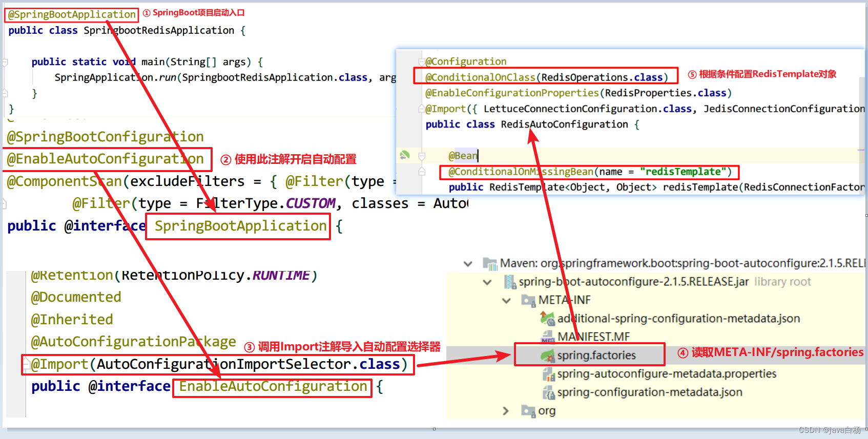Select spring.factories in the project tree
Viewport: 868px width, 439px height.
click(x=596, y=356)
